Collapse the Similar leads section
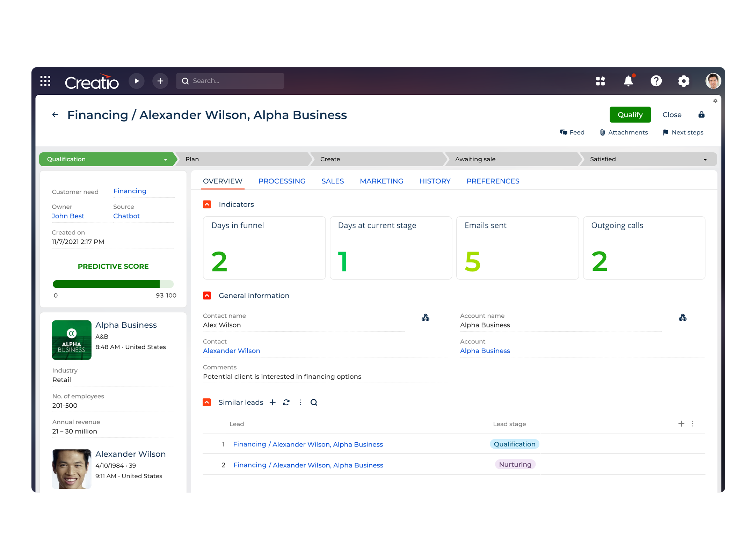Image resolution: width=756 pixels, height=559 pixels. click(x=207, y=402)
